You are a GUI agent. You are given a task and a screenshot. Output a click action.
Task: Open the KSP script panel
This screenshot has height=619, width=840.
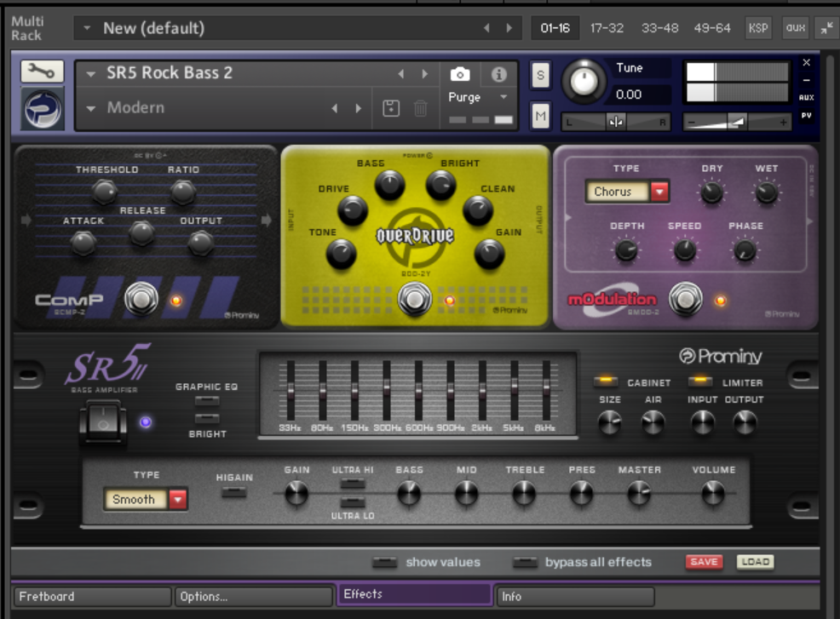758,28
